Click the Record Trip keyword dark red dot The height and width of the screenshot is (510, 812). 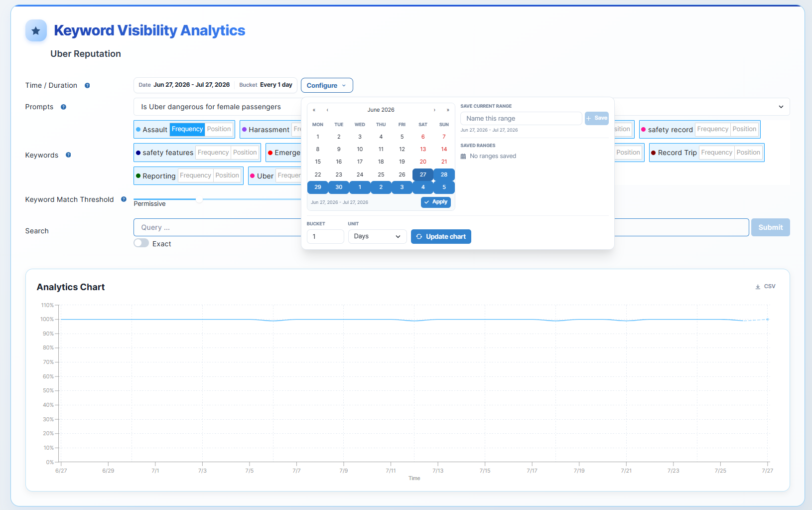tap(654, 153)
